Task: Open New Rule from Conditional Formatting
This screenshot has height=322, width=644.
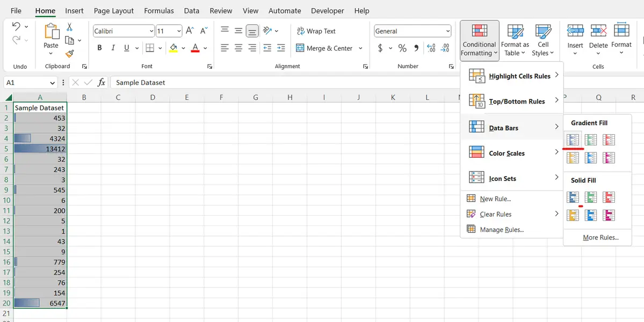Action: tap(495, 198)
